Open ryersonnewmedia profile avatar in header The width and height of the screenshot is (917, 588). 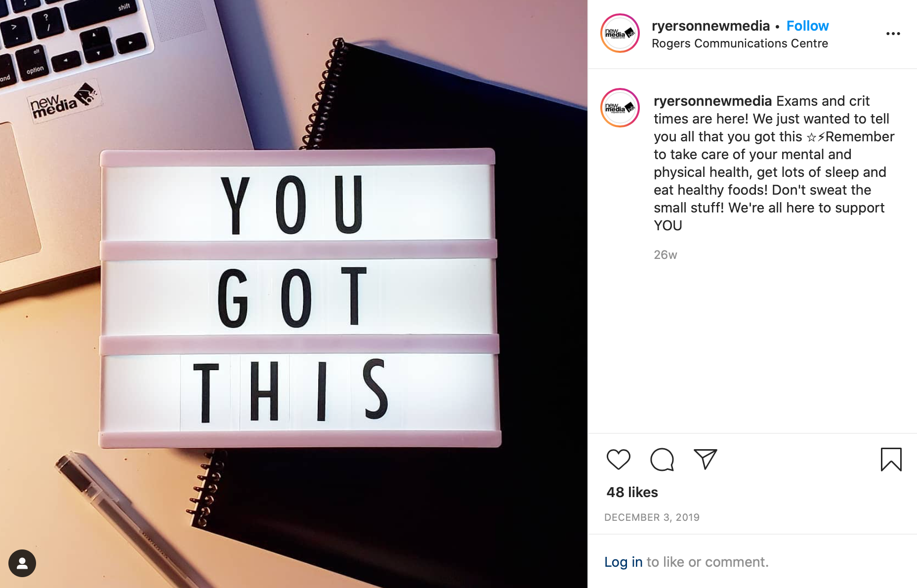pos(620,33)
